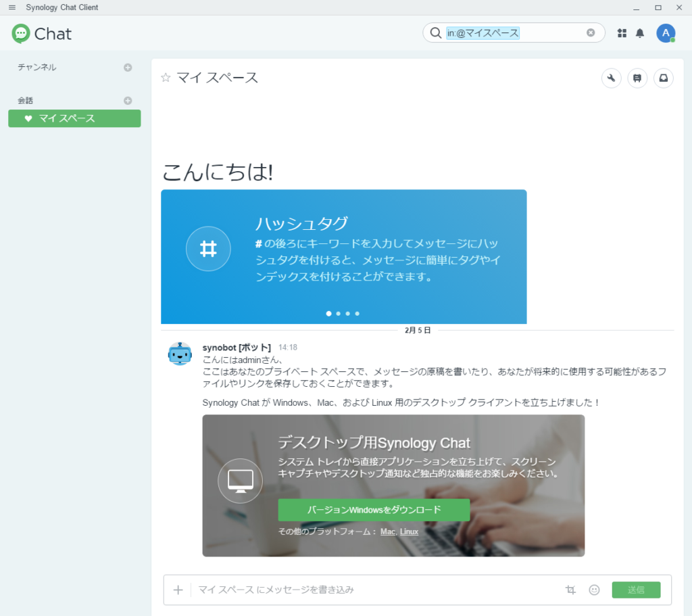The width and height of the screenshot is (692, 616).
Task: Show fourth banner slide dot
Action: [x=357, y=314]
